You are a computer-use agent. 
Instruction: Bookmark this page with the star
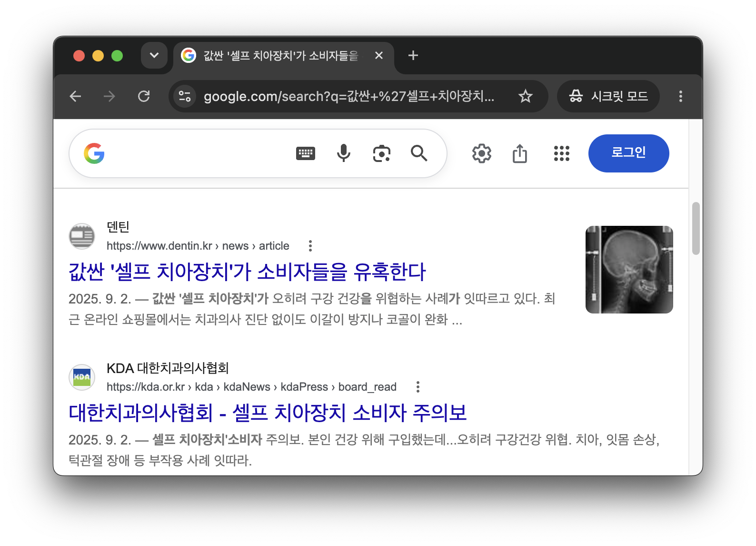click(526, 97)
